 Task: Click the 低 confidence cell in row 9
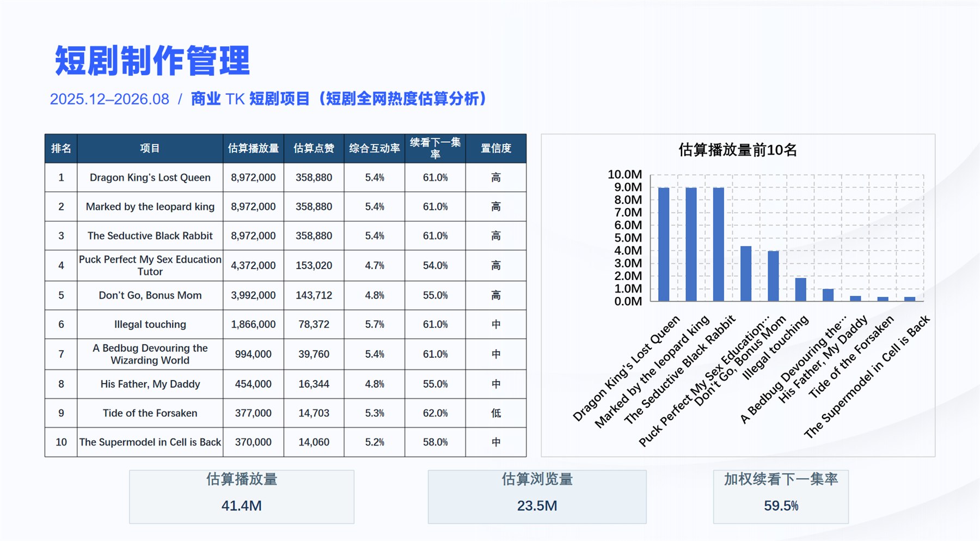click(496, 413)
